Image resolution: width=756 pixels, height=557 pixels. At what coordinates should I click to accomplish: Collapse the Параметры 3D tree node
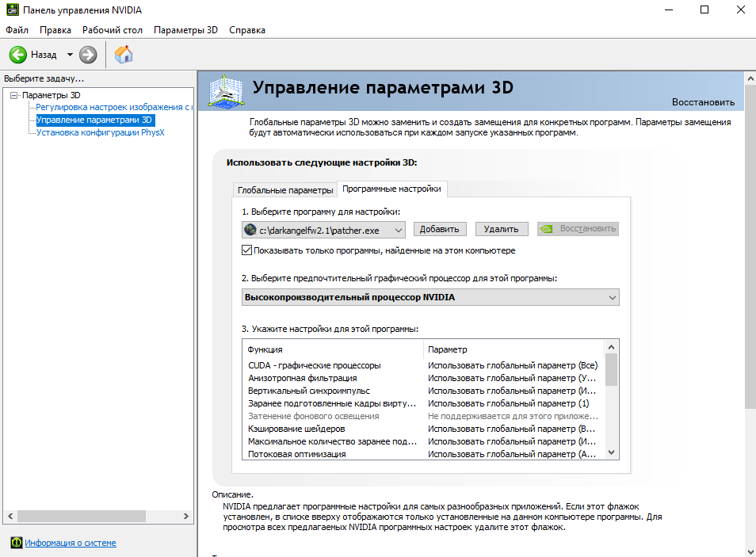click(x=13, y=95)
